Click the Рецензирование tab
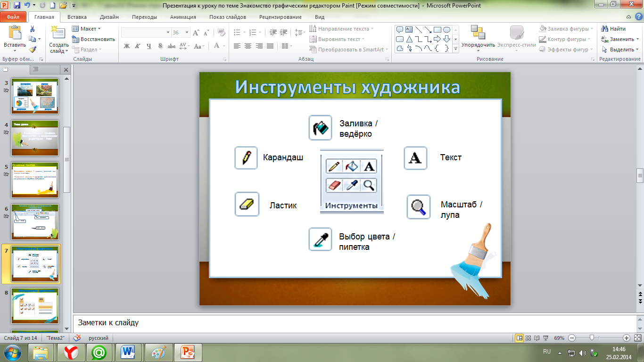The width and height of the screenshot is (644, 362). coord(280,17)
